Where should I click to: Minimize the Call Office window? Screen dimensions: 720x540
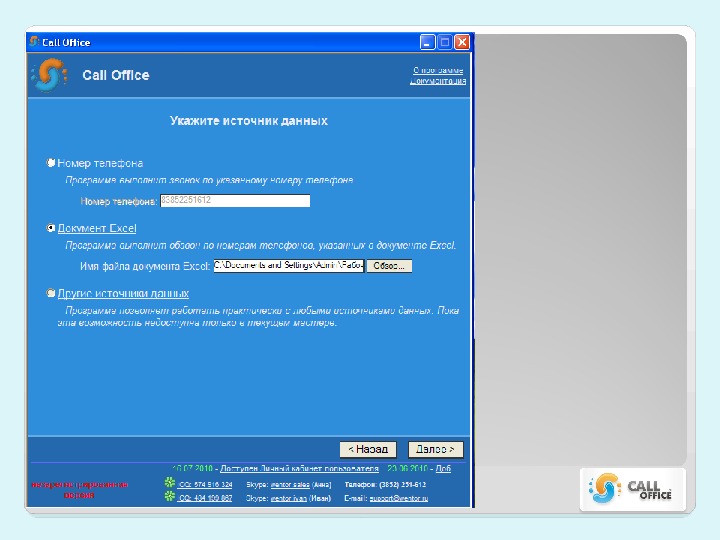coord(427,42)
